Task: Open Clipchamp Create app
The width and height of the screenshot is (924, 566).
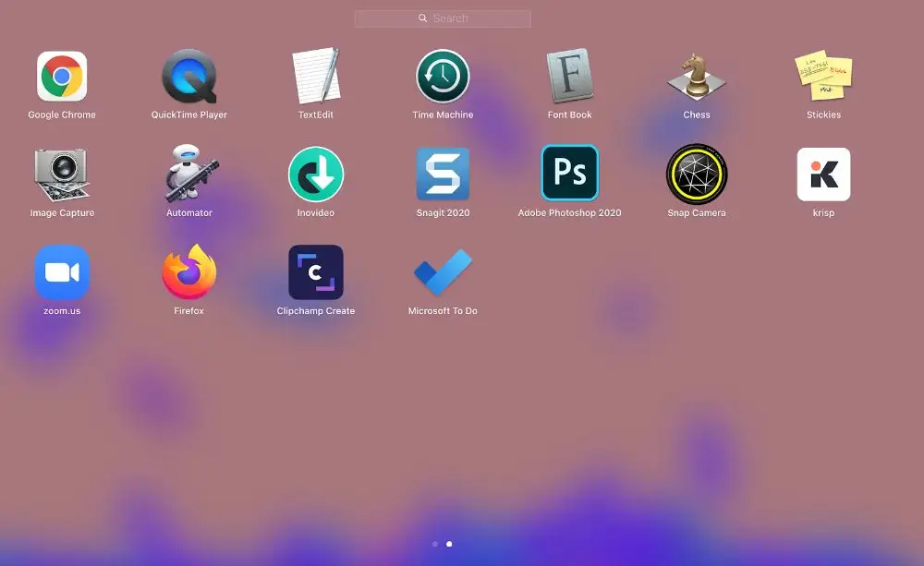Action: 316,272
